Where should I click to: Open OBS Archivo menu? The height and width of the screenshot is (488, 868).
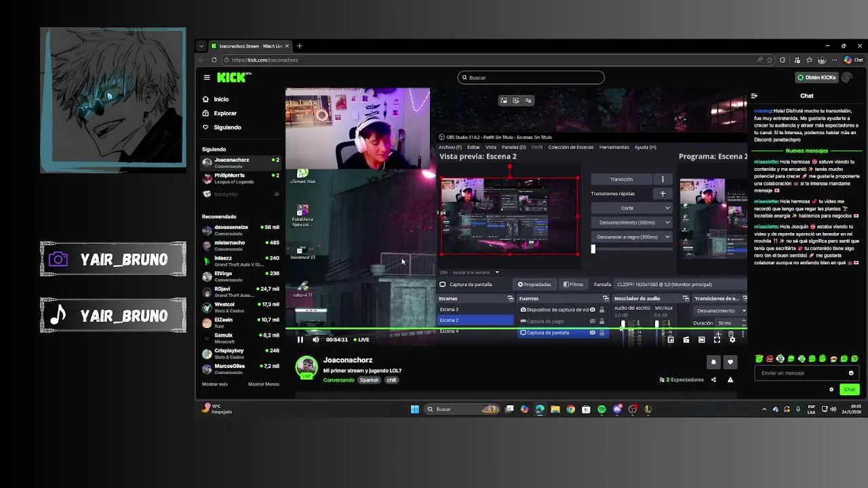[450, 147]
